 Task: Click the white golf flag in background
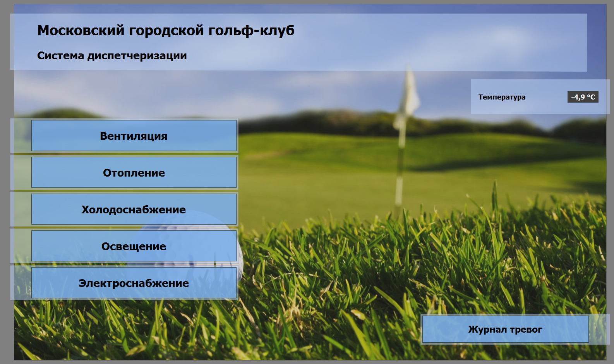coord(409,95)
